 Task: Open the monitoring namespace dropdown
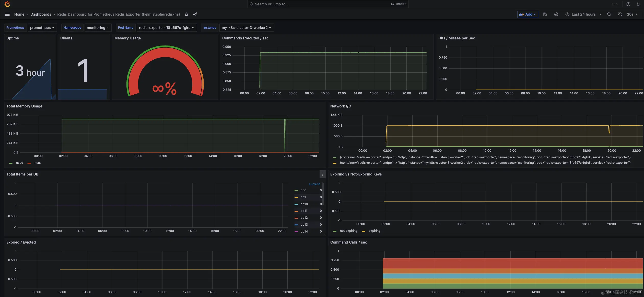98,28
